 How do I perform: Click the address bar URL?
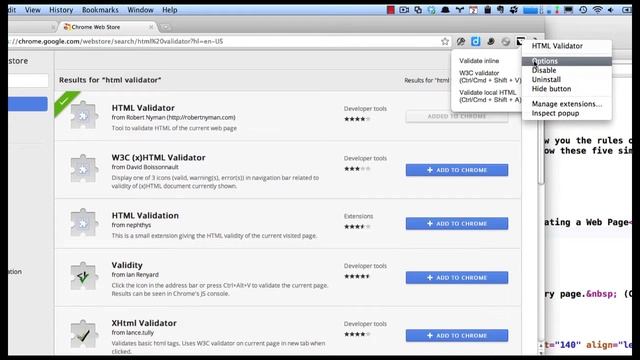pyautogui.click(x=120, y=41)
